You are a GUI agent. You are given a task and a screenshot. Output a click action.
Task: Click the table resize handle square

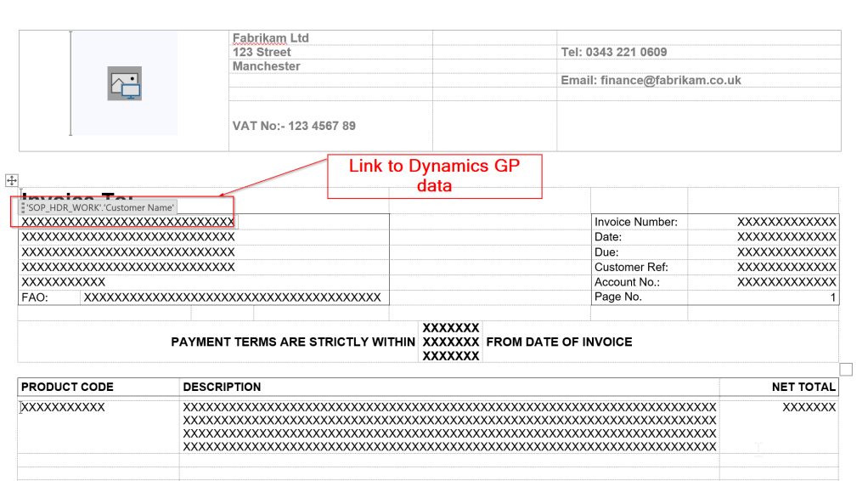(x=845, y=369)
